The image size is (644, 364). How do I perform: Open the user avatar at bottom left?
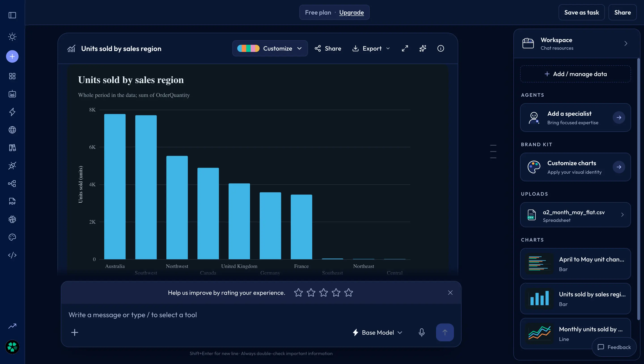point(12,347)
